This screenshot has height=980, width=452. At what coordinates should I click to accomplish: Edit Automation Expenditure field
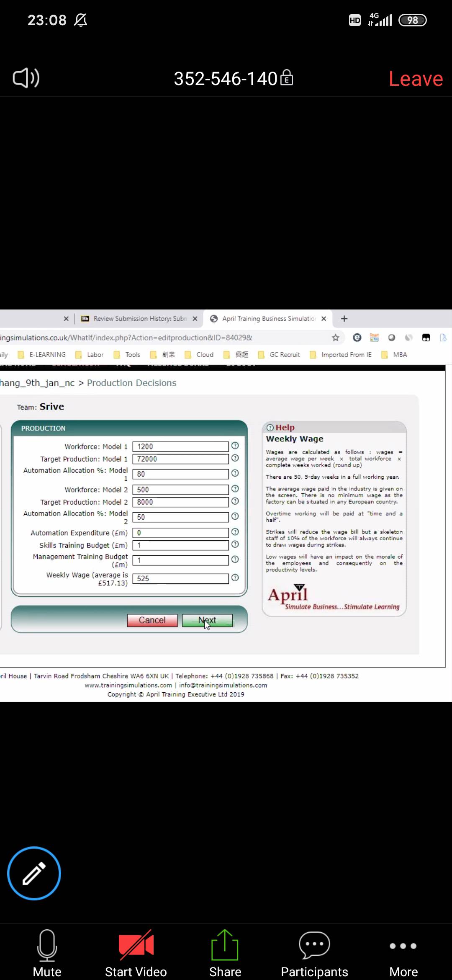181,533
